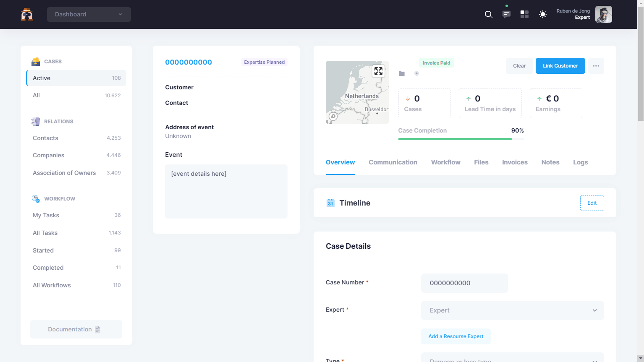This screenshot has width=644, height=362.
Task: Open Association of Owners
Action: 76,173
